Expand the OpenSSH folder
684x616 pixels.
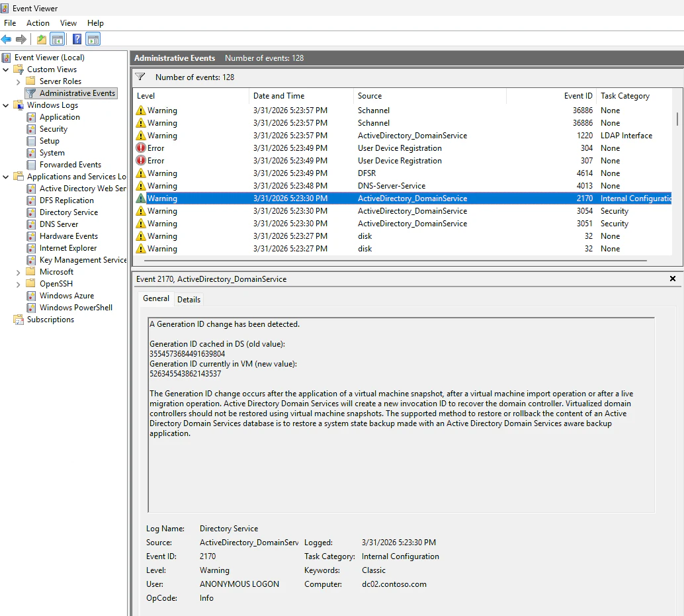point(18,284)
